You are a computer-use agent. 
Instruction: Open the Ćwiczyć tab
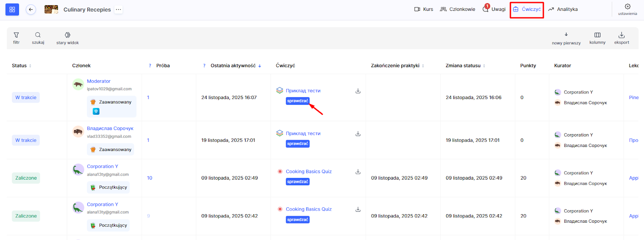pyautogui.click(x=527, y=9)
